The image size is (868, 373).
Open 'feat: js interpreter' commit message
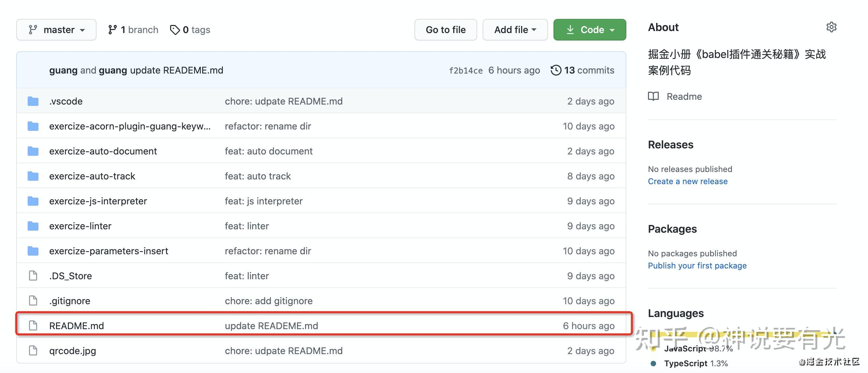[264, 201]
